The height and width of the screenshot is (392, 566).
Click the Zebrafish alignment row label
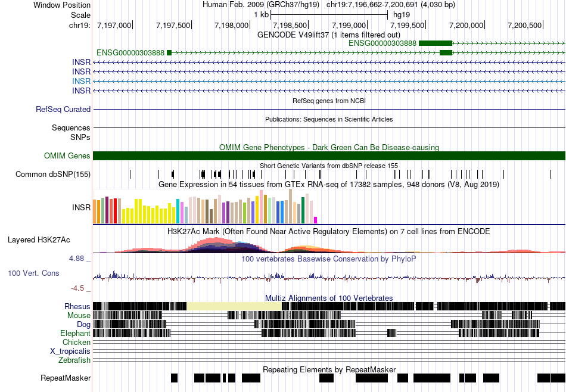point(74,360)
